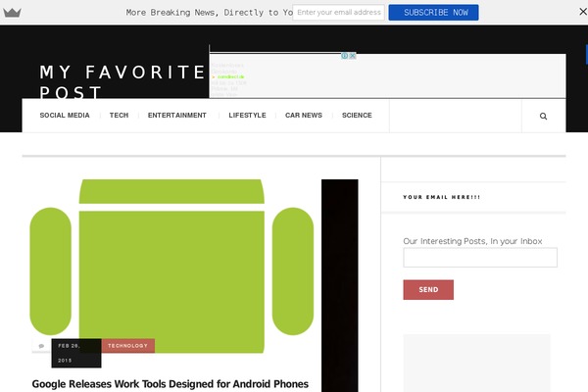Viewport: 588px width, 392px height.
Task: Click the comment bubble icon on post
Action: coord(41,346)
